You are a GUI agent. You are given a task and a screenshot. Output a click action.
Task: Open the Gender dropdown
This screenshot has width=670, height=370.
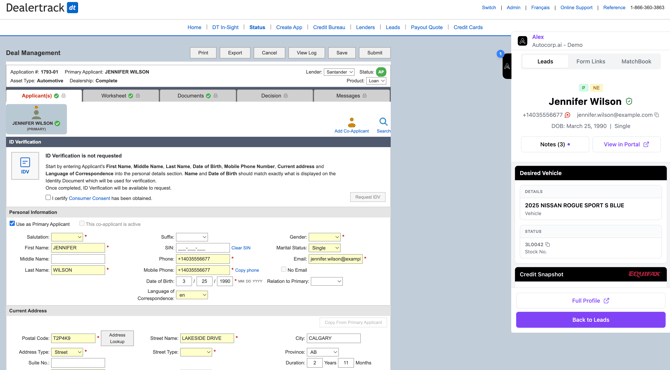tap(324, 237)
